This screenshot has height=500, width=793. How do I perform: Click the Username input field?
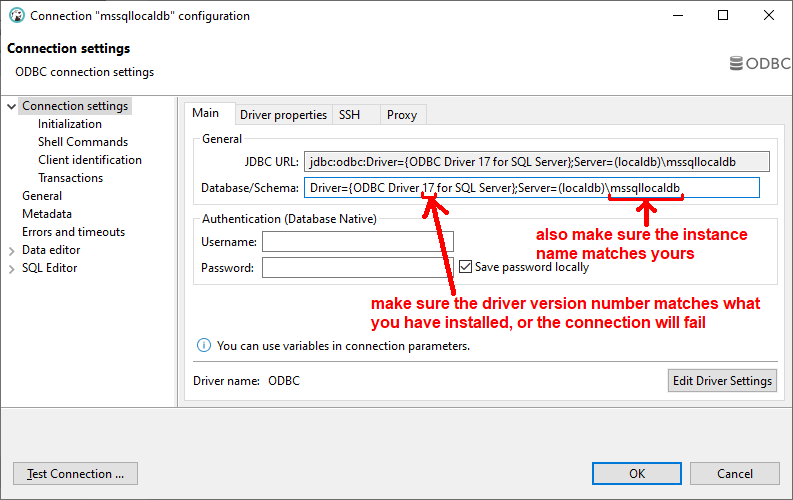point(358,242)
